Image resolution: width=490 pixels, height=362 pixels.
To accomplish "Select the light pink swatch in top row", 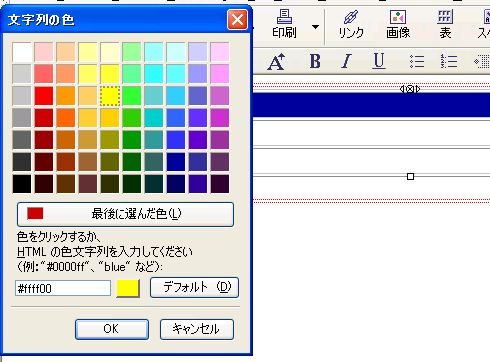I will pos(44,52).
